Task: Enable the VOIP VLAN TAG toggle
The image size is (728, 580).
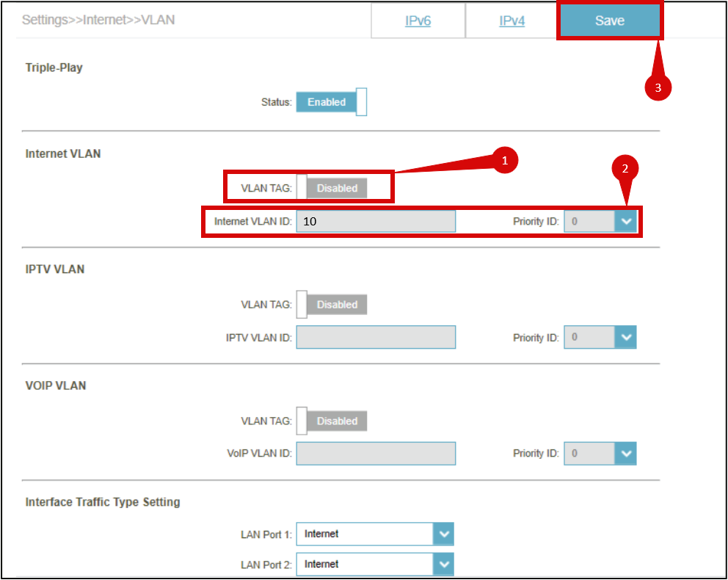Action: point(332,421)
